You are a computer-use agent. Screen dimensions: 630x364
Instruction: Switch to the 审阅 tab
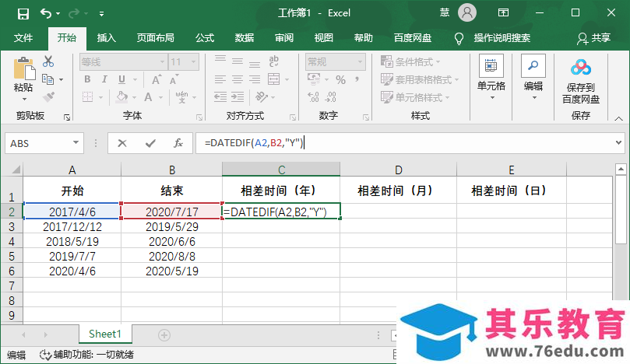[x=284, y=38]
